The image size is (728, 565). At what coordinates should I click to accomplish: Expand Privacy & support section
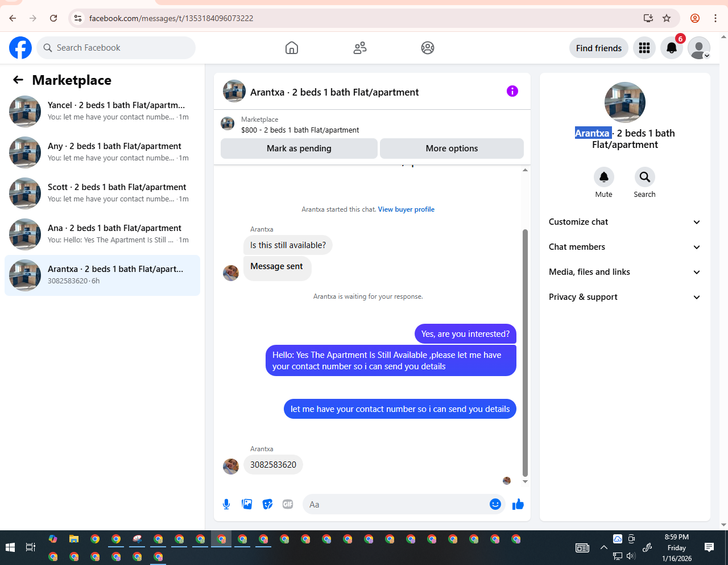pos(624,297)
